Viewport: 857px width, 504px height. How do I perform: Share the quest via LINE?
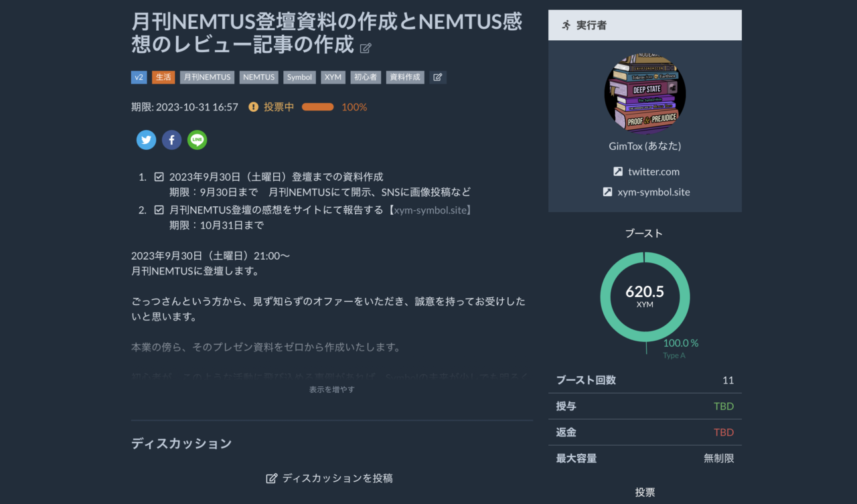(197, 140)
